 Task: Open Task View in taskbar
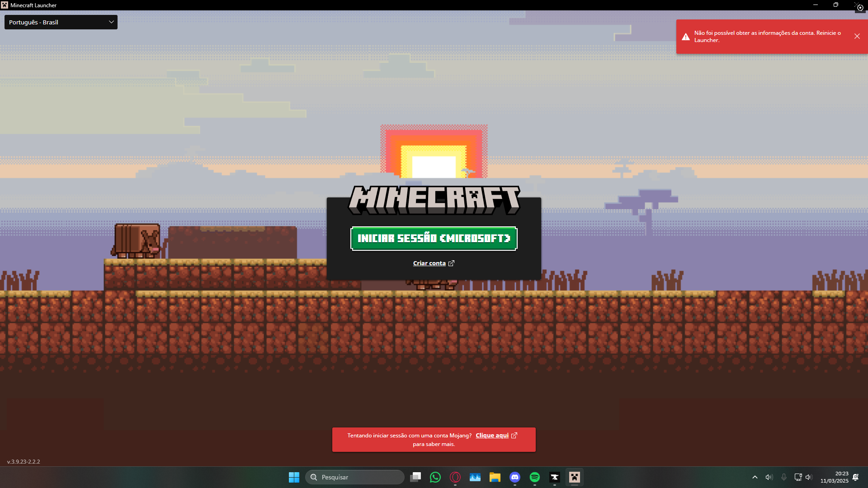tap(415, 477)
